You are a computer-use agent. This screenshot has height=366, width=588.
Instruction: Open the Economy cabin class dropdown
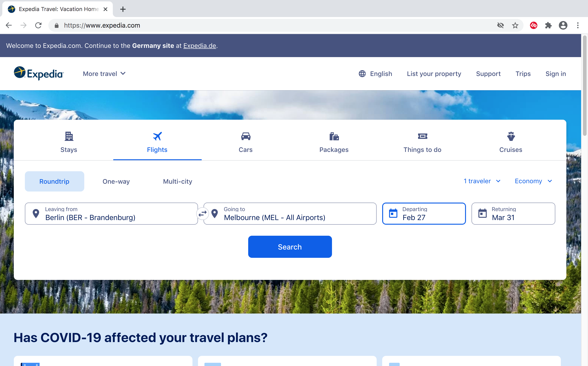point(533,181)
